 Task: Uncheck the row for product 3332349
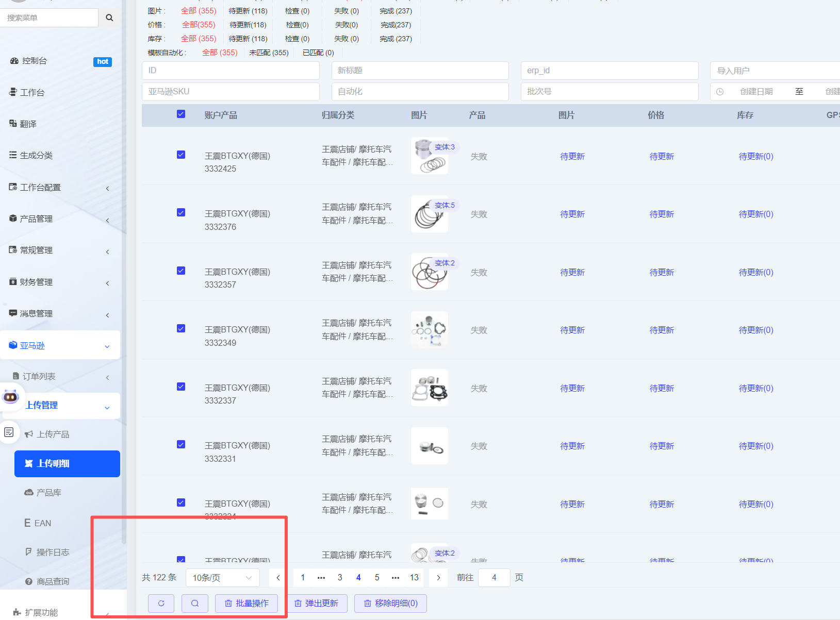point(181,328)
